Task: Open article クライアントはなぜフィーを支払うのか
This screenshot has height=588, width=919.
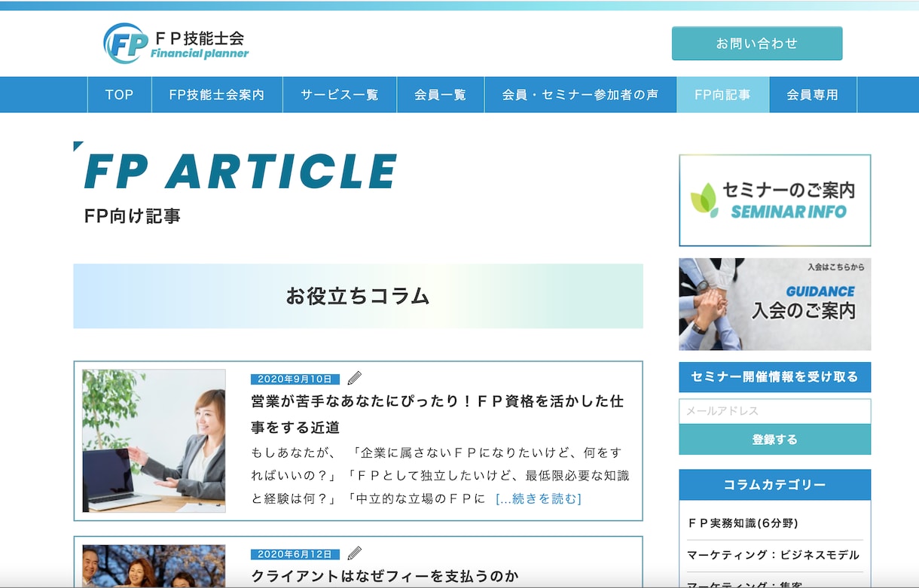Action: 385,577
